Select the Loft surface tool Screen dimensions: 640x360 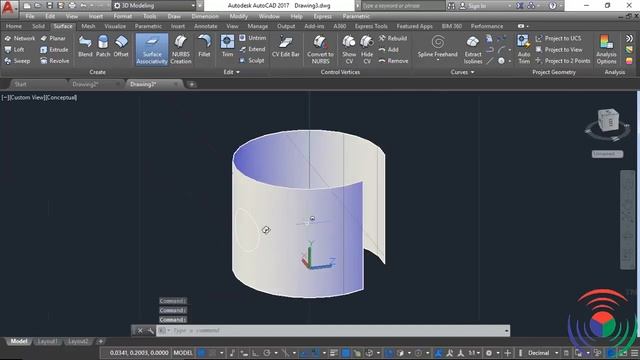15,49
